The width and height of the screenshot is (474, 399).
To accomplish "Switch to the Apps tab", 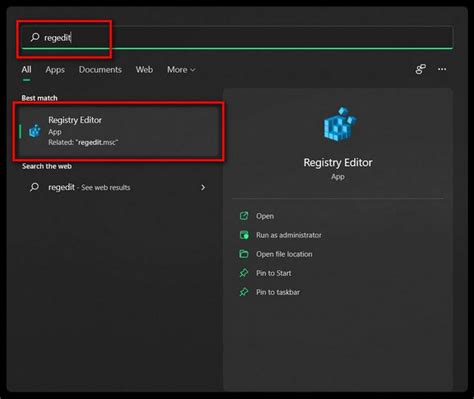I will 55,70.
